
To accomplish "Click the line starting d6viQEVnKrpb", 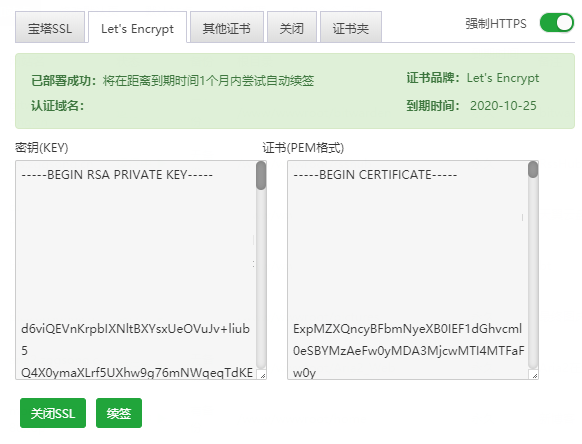I will coord(135,329).
